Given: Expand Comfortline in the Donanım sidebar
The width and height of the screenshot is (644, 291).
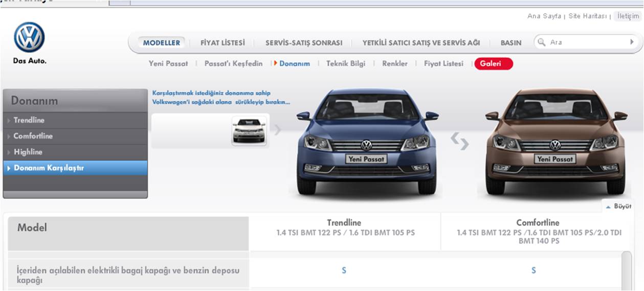Looking at the screenshot, I should point(75,136).
